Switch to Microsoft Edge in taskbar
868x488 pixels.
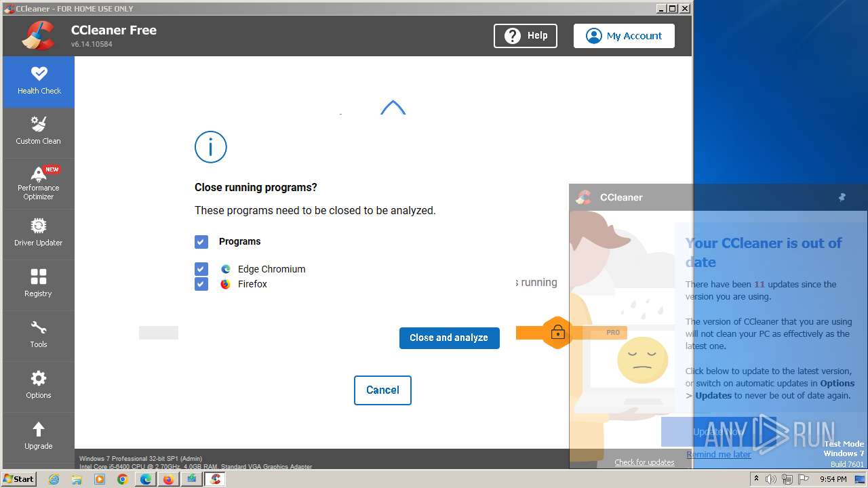pyautogui.click(x=145, y=479)
